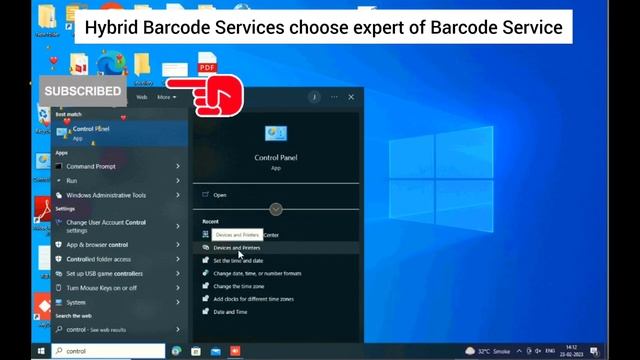
Task: Open the Windows Start button
Action: (x=41, y=351)
